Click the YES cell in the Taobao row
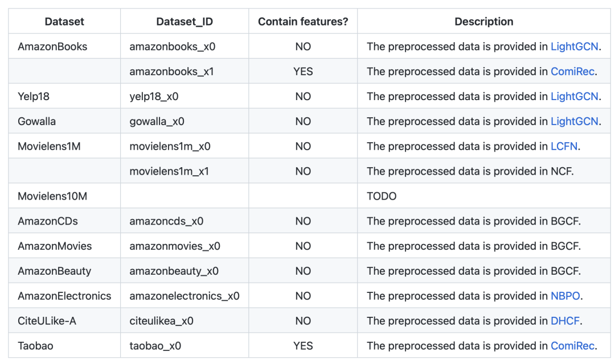 coord(303,346)
